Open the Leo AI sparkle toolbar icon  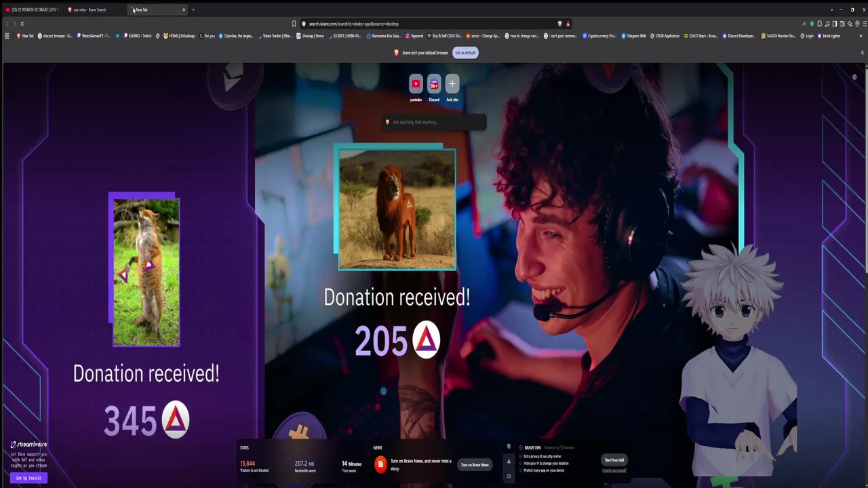pyautogui.click(x=850, y=24)
